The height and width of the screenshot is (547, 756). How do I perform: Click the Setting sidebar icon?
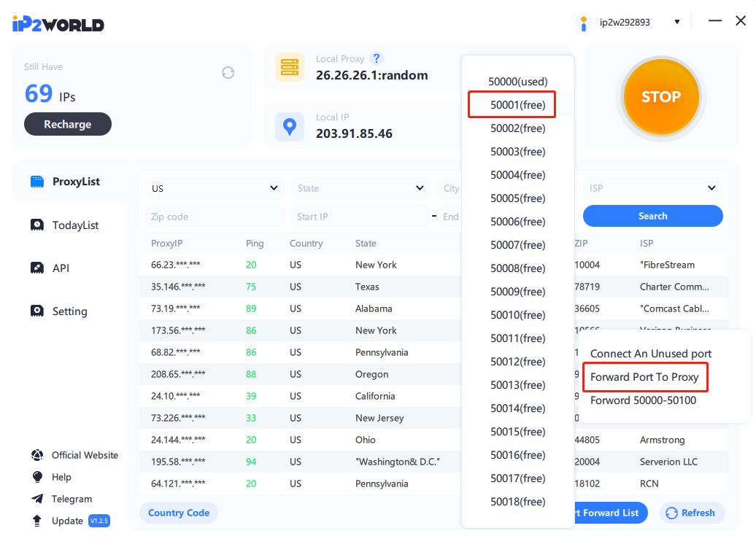tap(37, 311)
